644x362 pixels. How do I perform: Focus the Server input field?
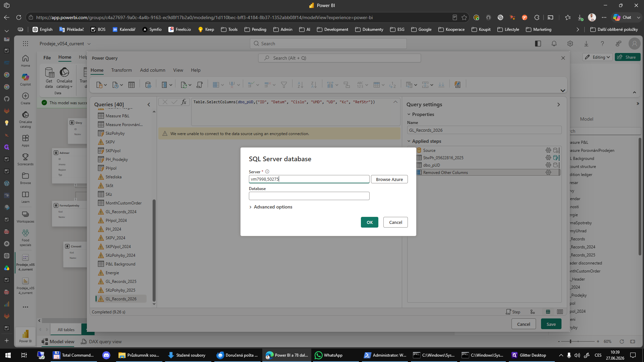tap(309, 179)
